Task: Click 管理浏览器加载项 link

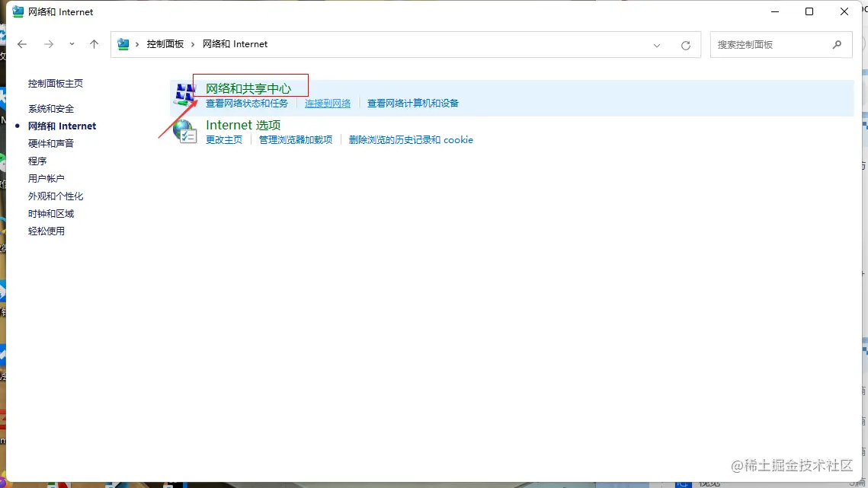Action: click(x=296, y=140)
